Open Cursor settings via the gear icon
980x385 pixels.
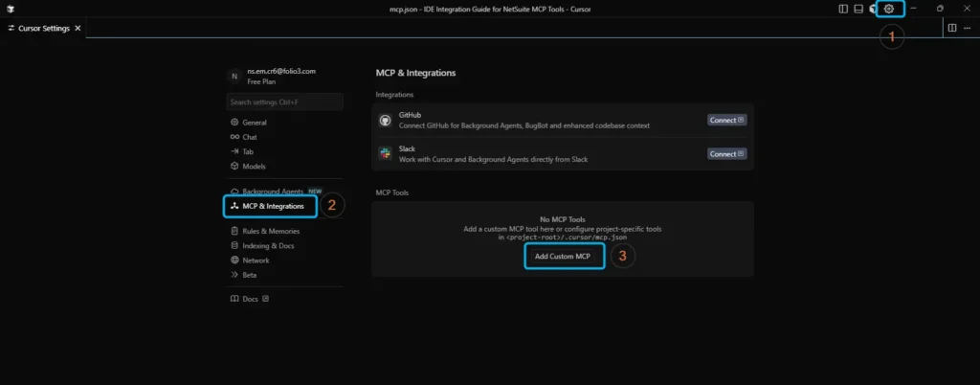point(889,9)
